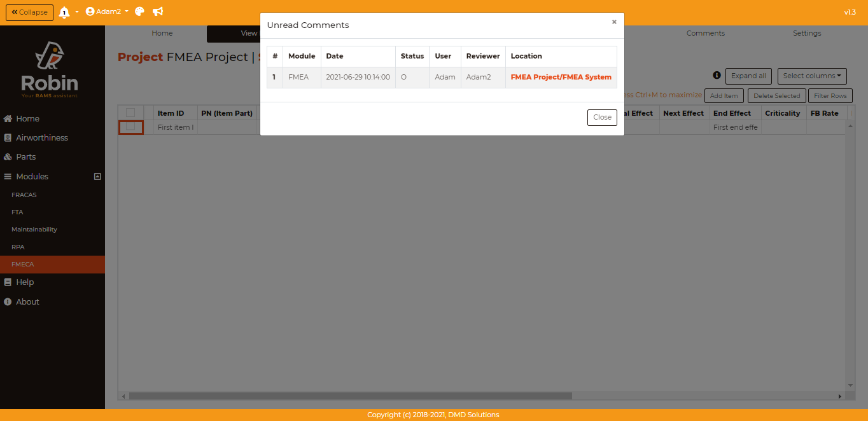Select FRACAS module in the sidebar
This screenshot has height=421, width=868.
click(x=24, y=195)
